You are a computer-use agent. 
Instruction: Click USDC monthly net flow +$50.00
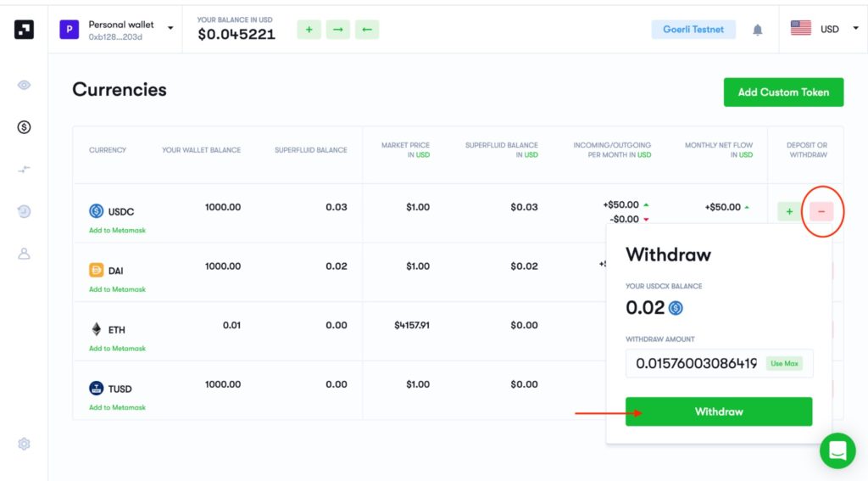tap(722, 207)
